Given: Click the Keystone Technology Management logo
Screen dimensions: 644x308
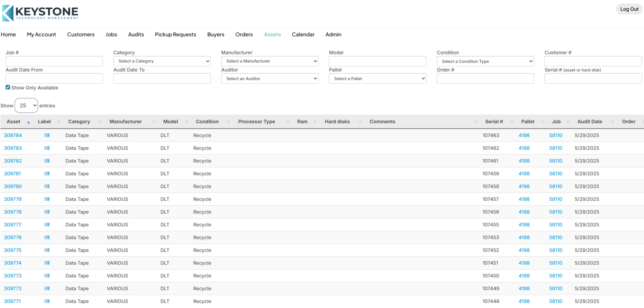Looking at the screenshot, I should coord(40,13).
